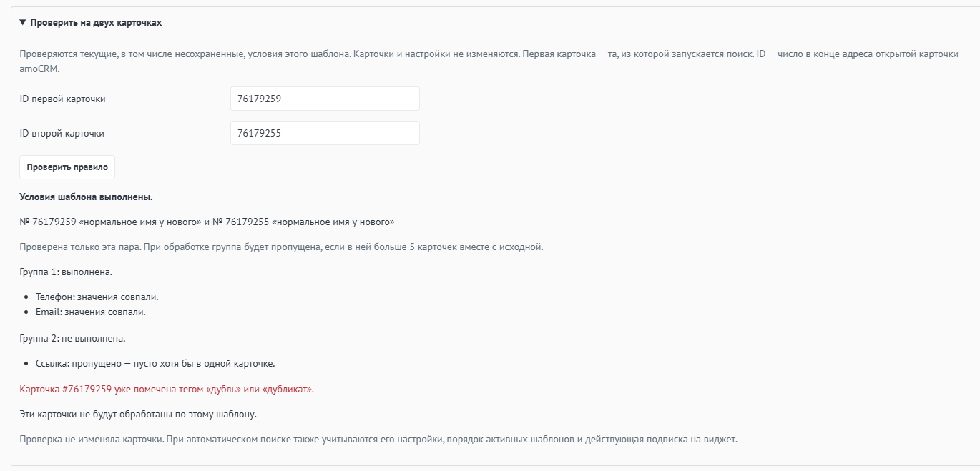Viewport: 980px width, 471px height.
Task: Click the «Условия шаблона выполнены.» heading
Action: tap(86, 197)
